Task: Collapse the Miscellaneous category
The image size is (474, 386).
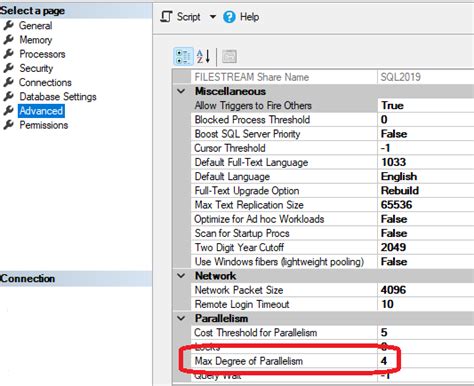Action: (x=181, y=91)
